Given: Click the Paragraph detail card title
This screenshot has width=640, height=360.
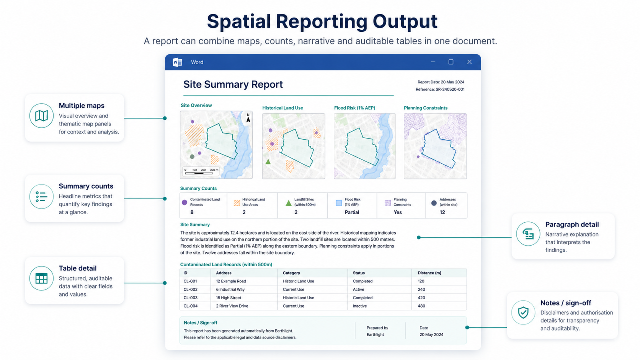Looking at the screenshot, I should pyautogui.click(x=572, y=224).
